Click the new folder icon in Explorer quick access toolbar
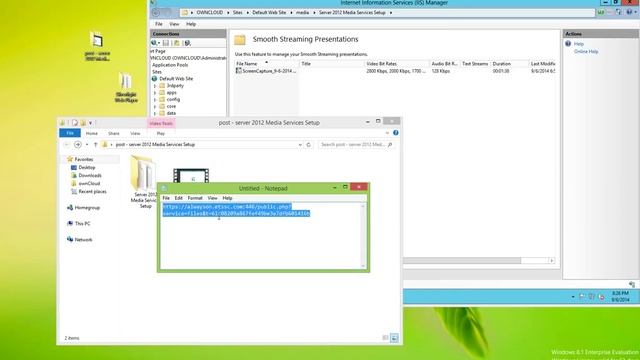Screen dimensions: 640x360 coord(83,123)
